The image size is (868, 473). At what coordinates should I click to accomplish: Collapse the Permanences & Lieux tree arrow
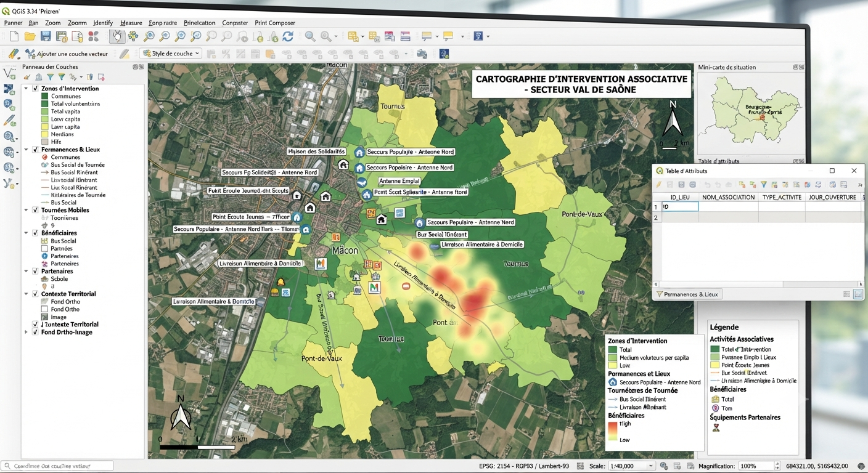(x=26, y=150)
